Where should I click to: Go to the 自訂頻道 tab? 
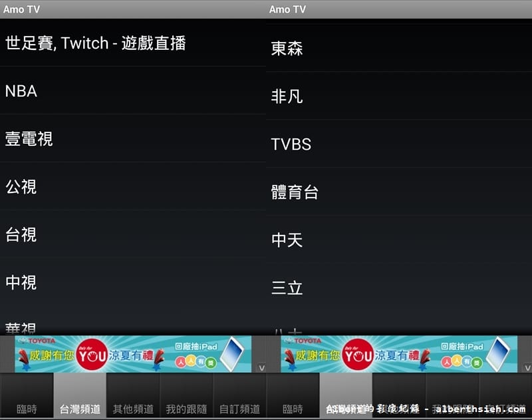pyautogui.click(x=239, y=395)
